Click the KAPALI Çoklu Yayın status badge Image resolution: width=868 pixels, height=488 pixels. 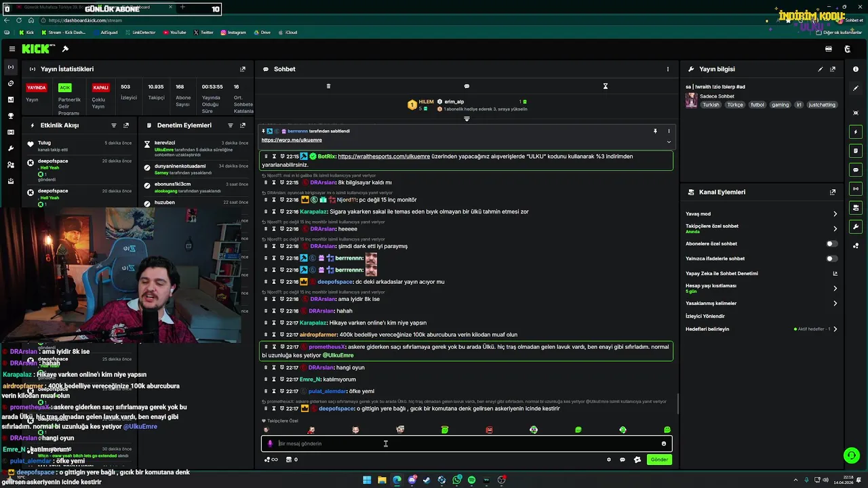coord(100,87)
